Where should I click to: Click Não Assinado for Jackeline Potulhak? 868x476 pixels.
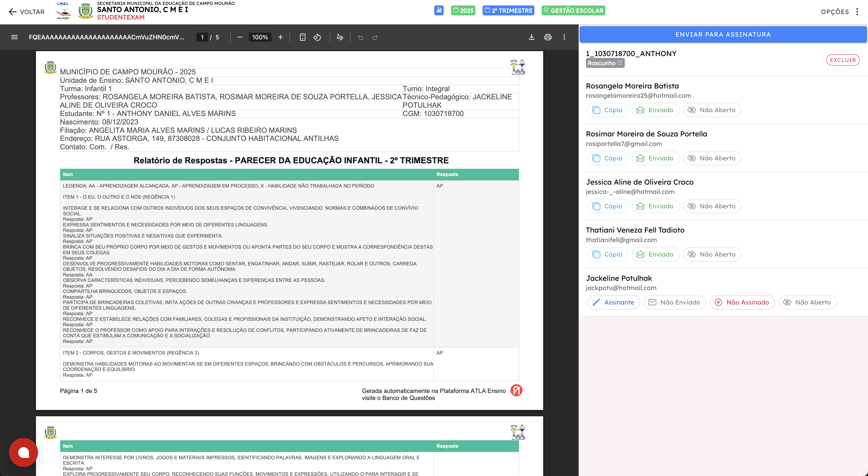pyautogui.click(x=742, y=302)
